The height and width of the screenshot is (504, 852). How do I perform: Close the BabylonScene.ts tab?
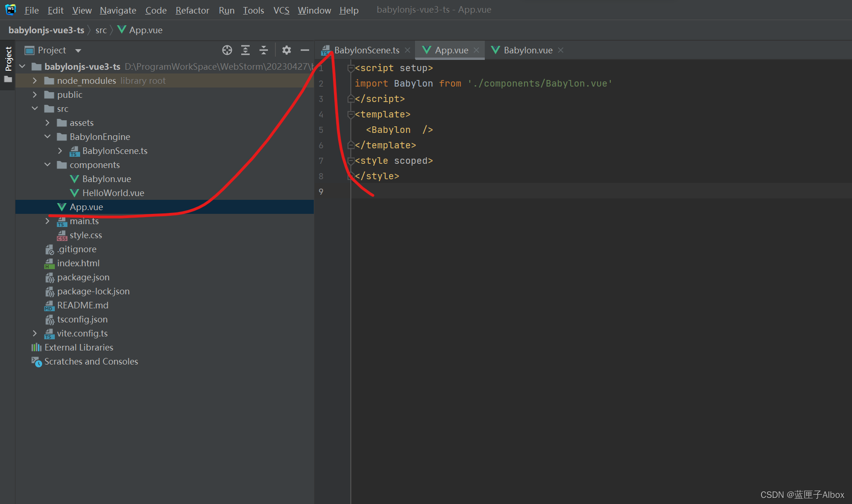[407, 50]
